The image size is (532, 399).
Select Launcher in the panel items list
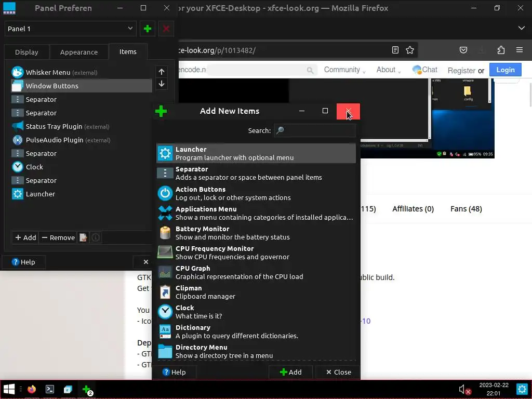coord(82,194)
